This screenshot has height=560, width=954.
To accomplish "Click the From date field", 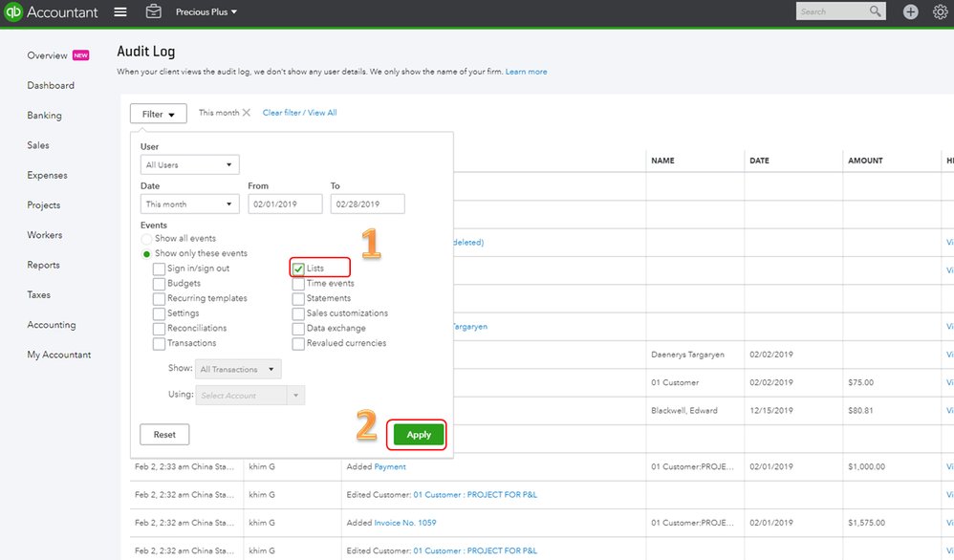I will pos(286,205).
